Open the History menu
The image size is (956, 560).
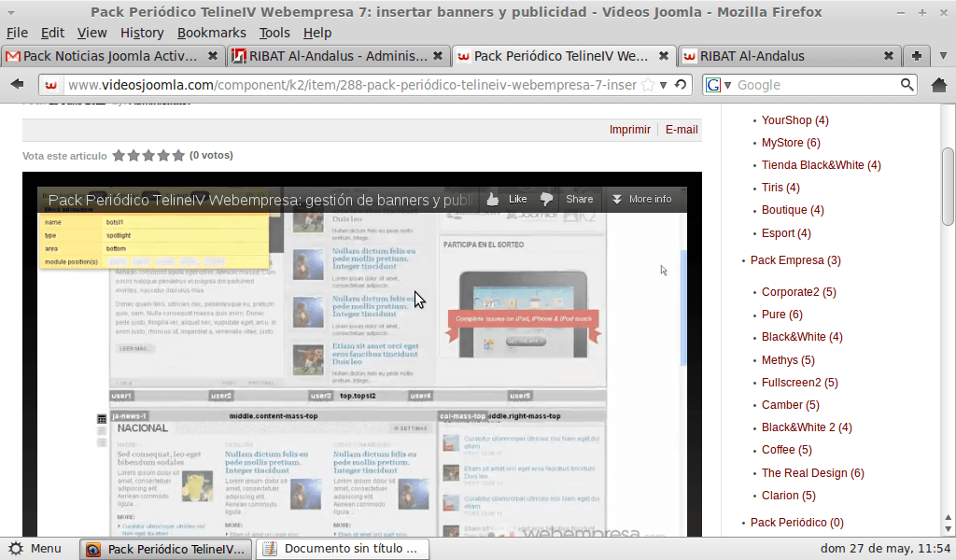click(142, 33)
